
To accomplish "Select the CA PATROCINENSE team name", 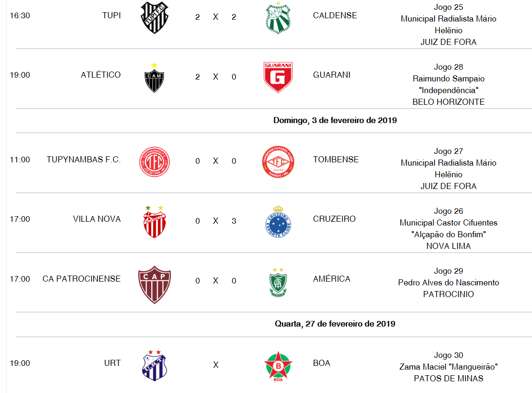I will (x=81, y=279).
